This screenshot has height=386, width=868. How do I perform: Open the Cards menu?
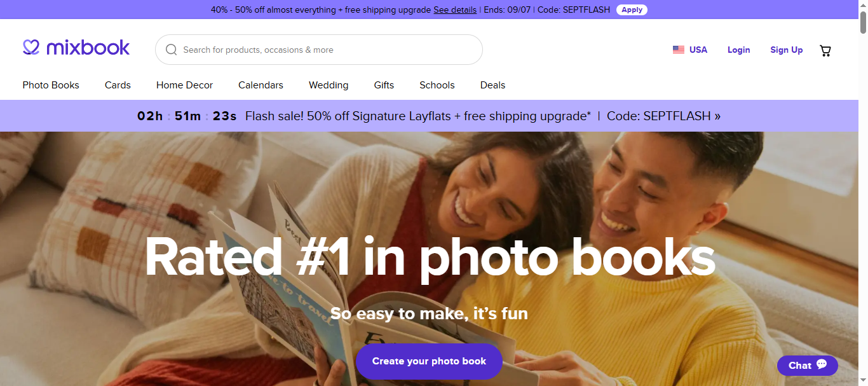[118, 85]
